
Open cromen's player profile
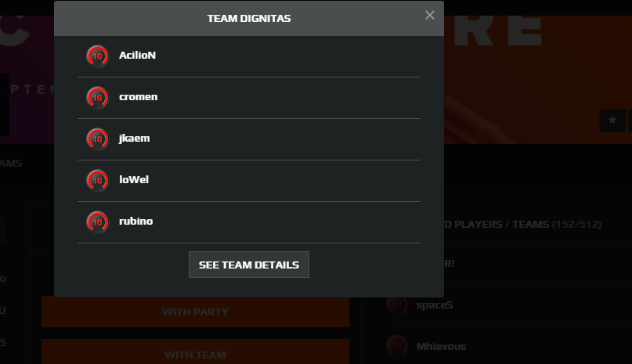coord(139,97)
